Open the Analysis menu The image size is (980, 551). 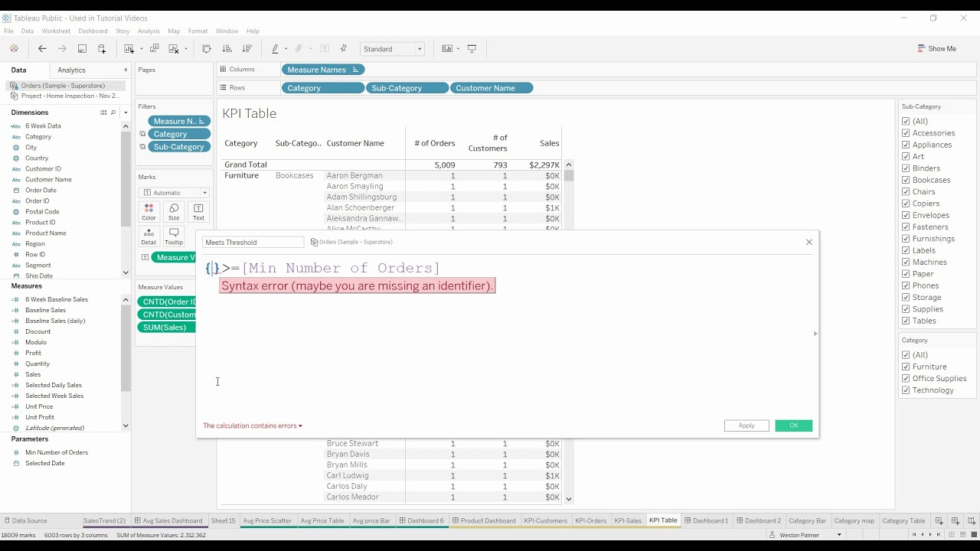coord(149,31)
